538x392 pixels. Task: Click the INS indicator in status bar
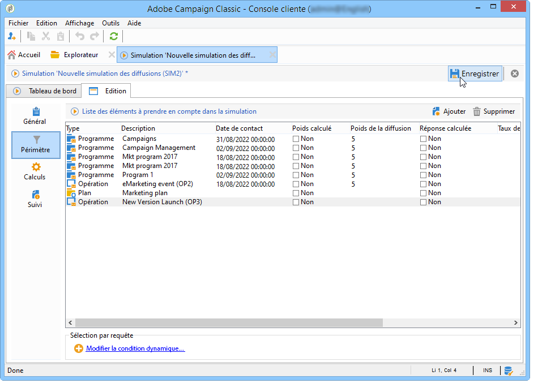tap(488, 371)
